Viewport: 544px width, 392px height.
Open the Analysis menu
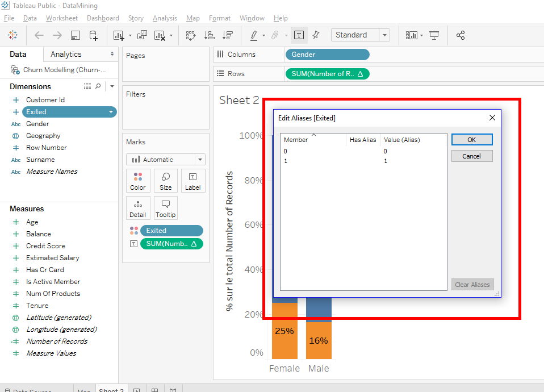tap(164, 18)
